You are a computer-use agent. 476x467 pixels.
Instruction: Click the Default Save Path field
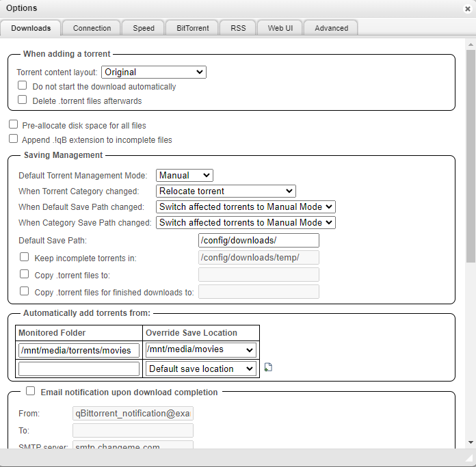point(258,240)
